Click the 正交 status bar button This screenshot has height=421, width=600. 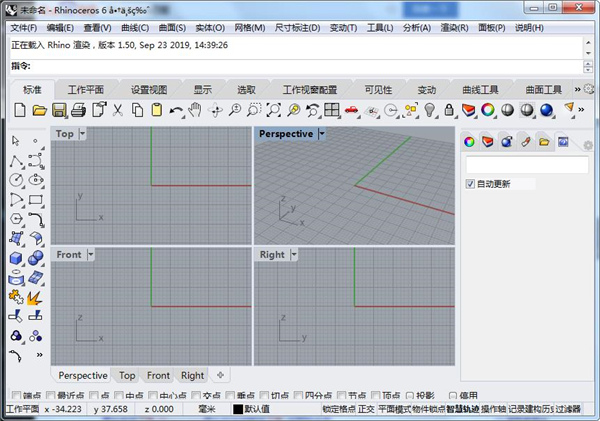coord(366,409)
